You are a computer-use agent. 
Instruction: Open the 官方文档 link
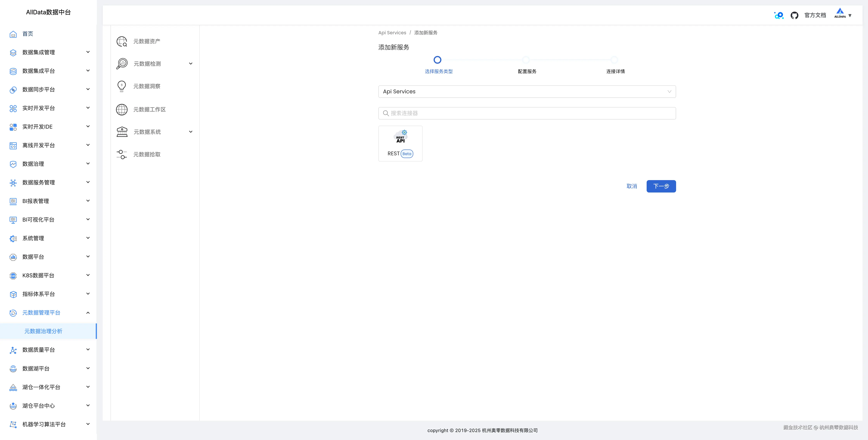tap(815, 15)
